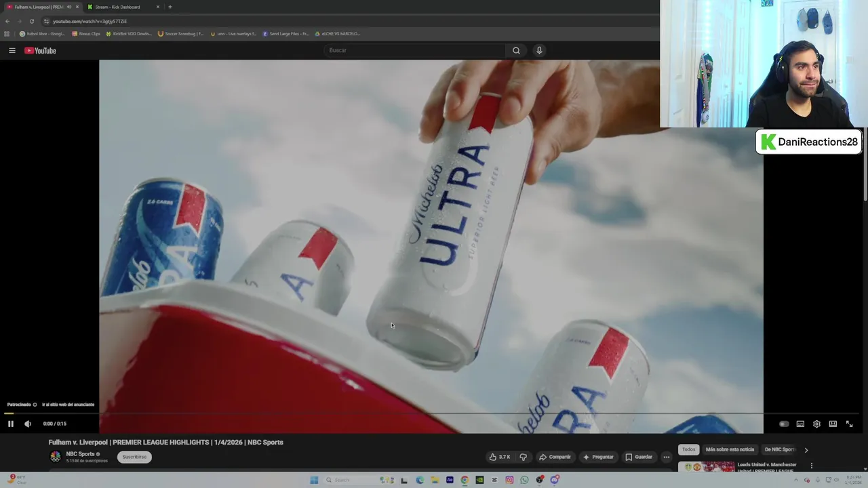This screenshot has width=868, height=488.
Task: Open more actions three-dot menu under video
Action: 667,457
